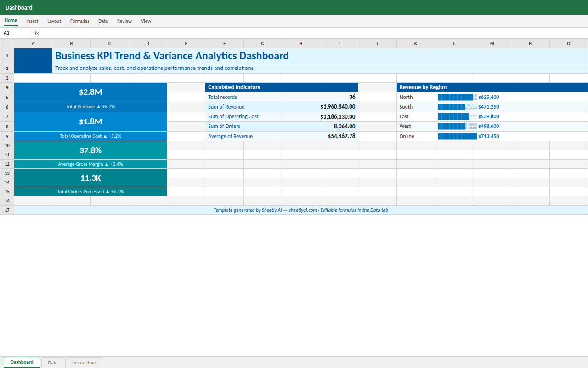Click the $1,186,130.00 operating cost cell
Screen dimensions: 588x368
pos(320,116)
